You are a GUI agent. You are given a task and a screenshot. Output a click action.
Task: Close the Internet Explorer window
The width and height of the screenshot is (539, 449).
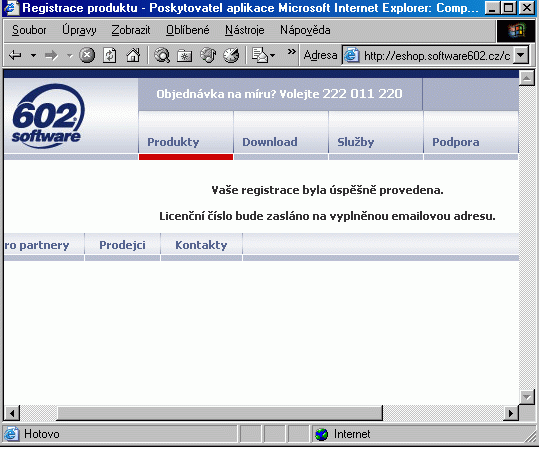tap(527, 8)
